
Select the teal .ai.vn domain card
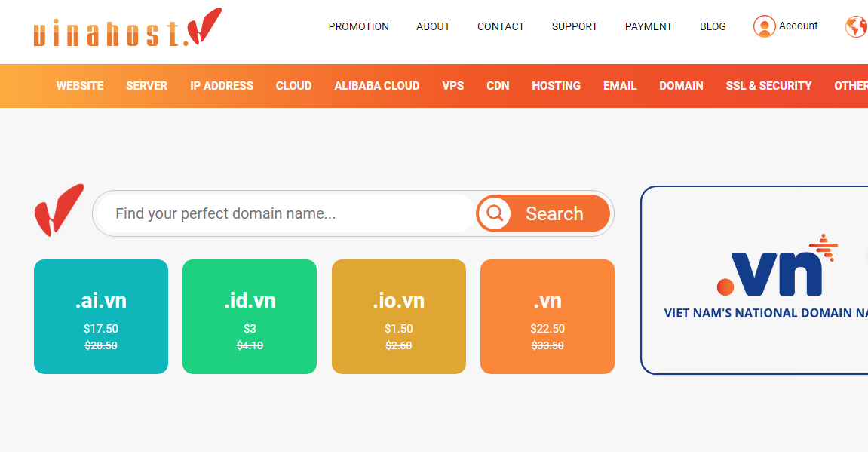(x=101, y=317)
